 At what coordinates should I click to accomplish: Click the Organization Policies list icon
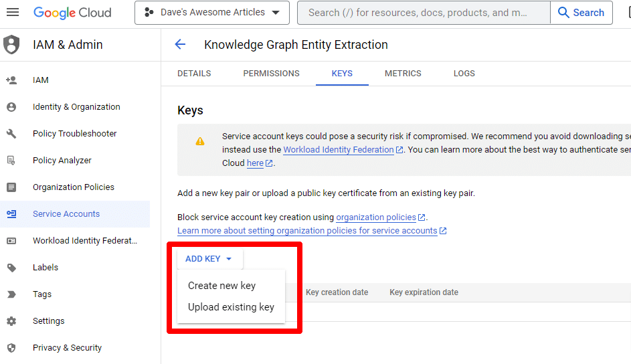point(11,187)
